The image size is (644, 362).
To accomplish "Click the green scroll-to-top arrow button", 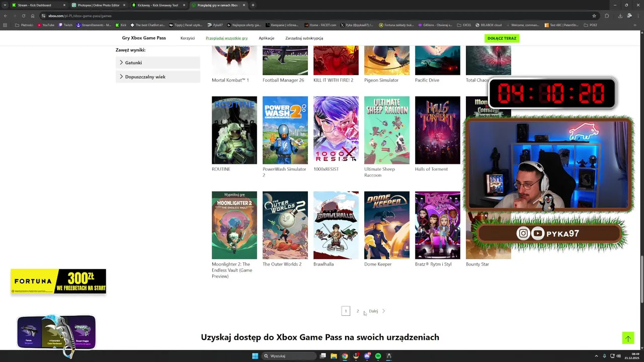I will click(627, 338).
